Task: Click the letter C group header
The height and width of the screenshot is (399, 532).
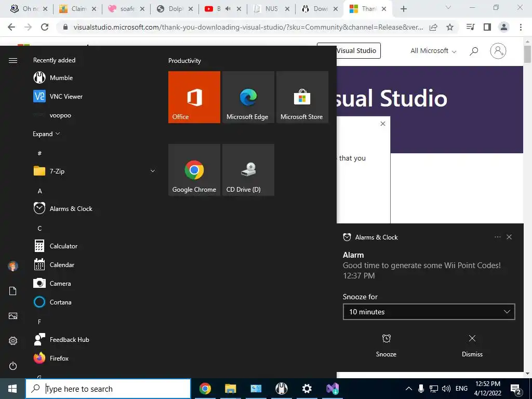Action: coord(39,229)
